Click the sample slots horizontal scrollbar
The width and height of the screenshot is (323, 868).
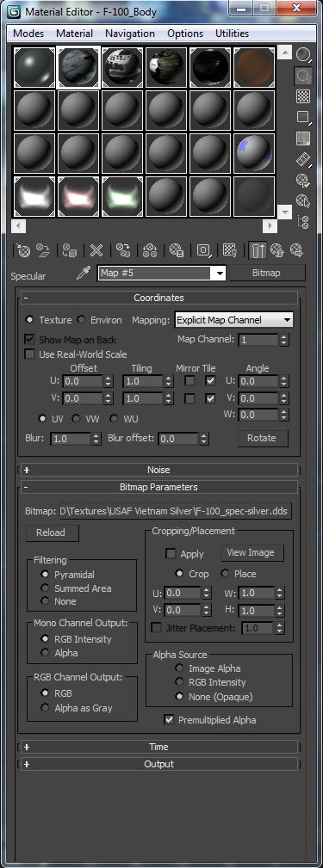(x=144, y=226)
